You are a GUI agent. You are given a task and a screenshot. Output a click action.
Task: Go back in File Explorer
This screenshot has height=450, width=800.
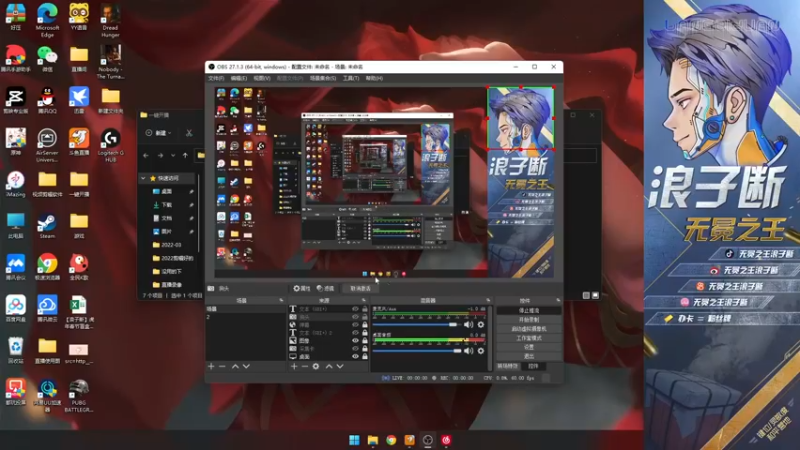146,155
